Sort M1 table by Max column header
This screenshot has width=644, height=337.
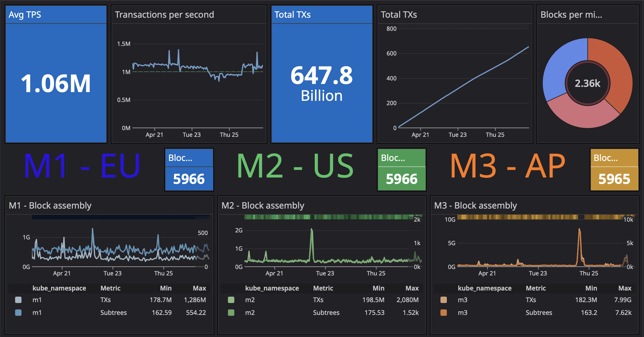pyautogui.click(x=199, y=288)
